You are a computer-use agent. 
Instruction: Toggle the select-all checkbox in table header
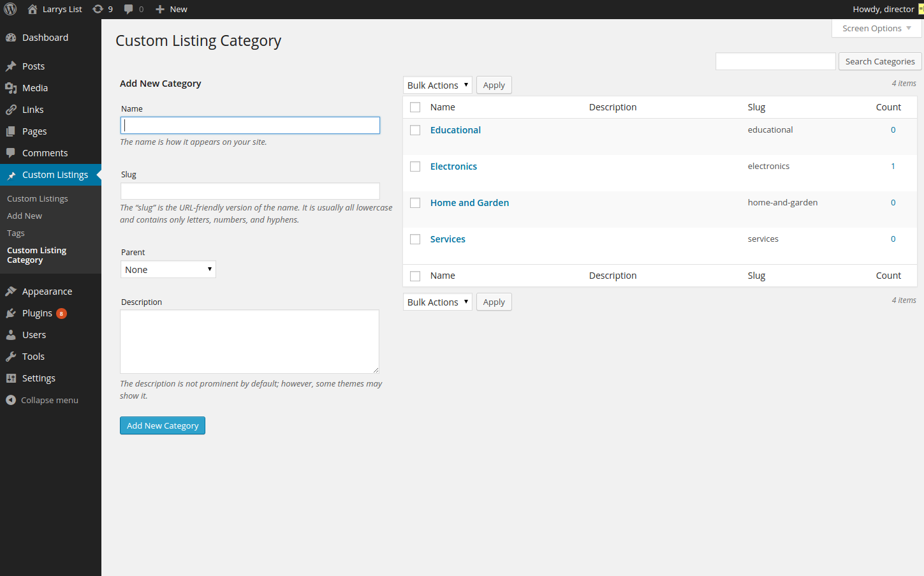[415, 107]
